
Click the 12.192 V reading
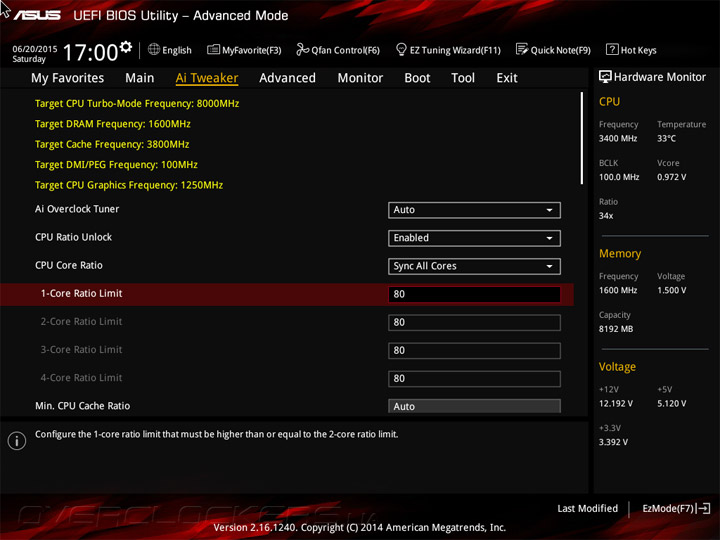click(616, 403)
